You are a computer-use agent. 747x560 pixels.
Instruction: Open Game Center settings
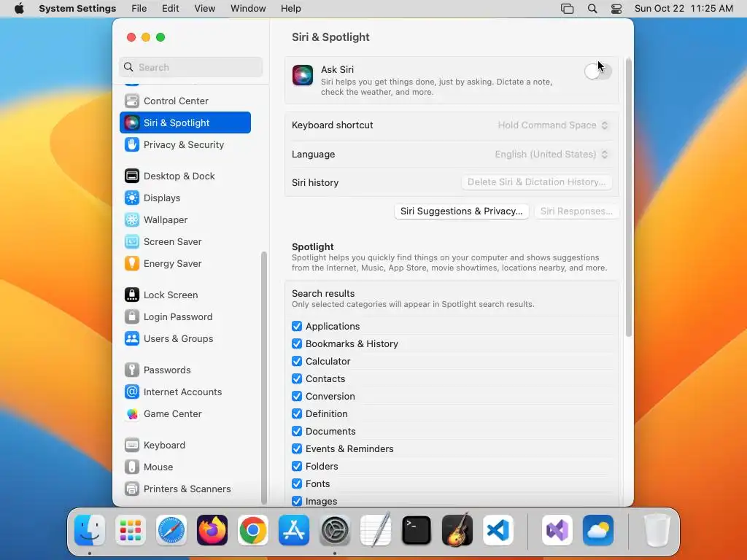pos(185,414)
